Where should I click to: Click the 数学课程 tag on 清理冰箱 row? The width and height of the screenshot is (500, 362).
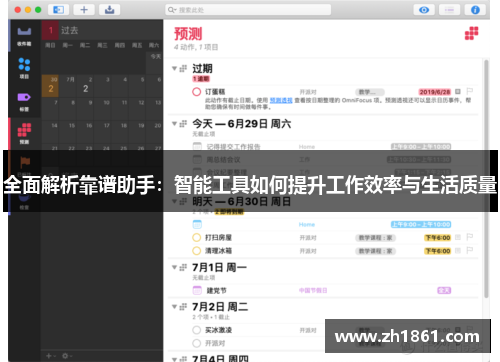click(x=375, y=251)
